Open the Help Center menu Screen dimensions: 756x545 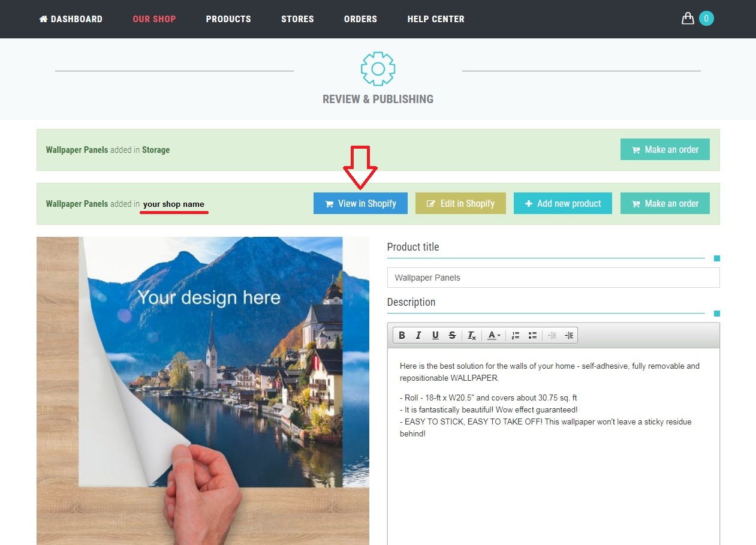click(x=436, y=19)
